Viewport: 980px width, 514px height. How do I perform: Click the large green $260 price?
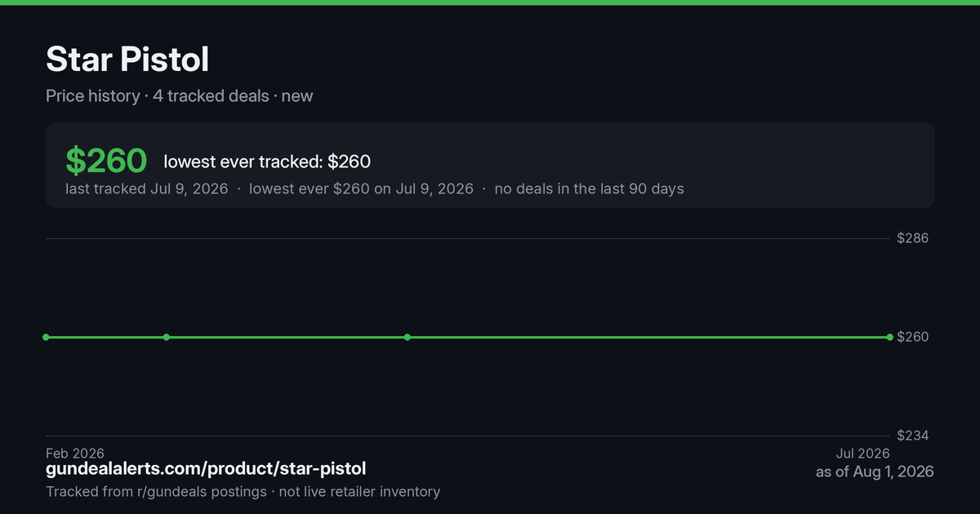point(106,161)
